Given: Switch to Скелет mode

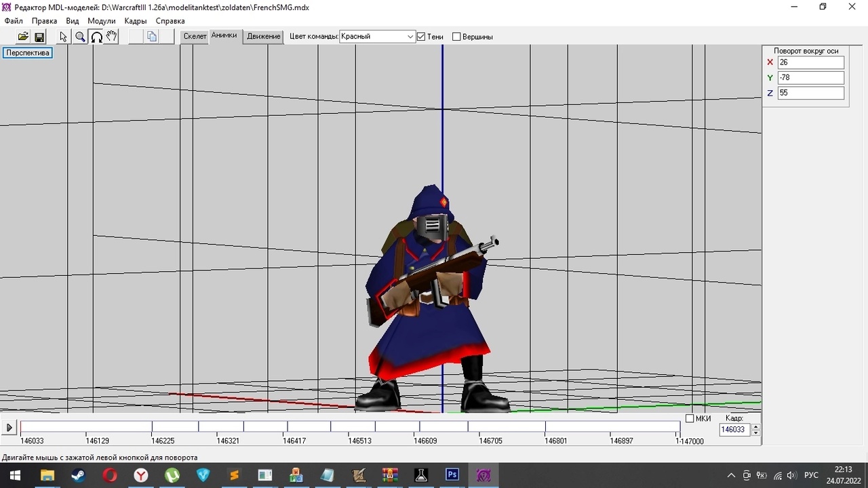Looking at the screenshot, I should 195,37.
